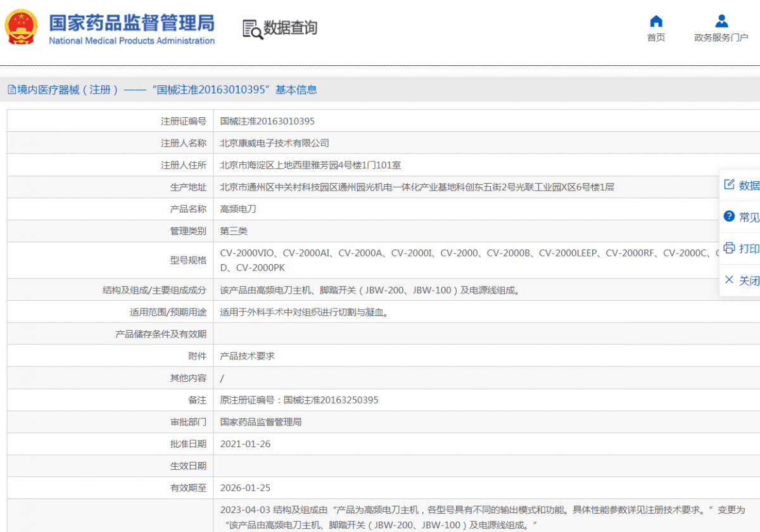The width and height of the screenshot is (760, 532).
Task: Click the 政务服务门户 person icon
Action: pyautogui.click(x=721, y=21)
